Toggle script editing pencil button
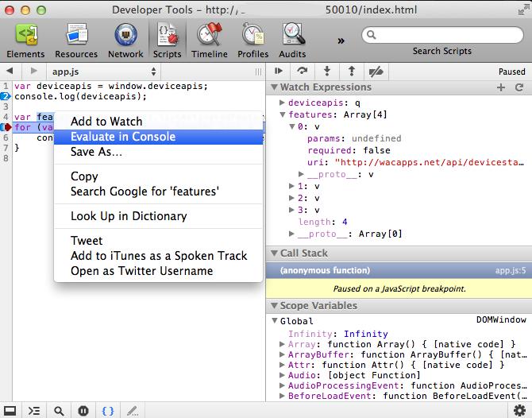Viewport: 532px width, 418px height. click(133, 411)
